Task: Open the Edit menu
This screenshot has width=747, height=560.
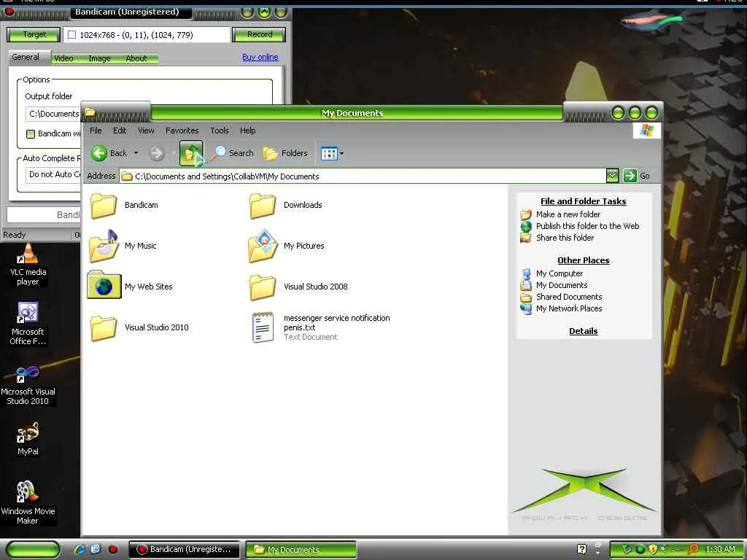Action: click(x=120, y=131)
